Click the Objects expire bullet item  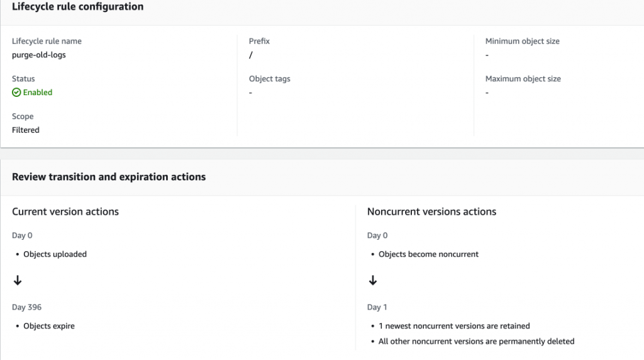[x=49, y=326]
